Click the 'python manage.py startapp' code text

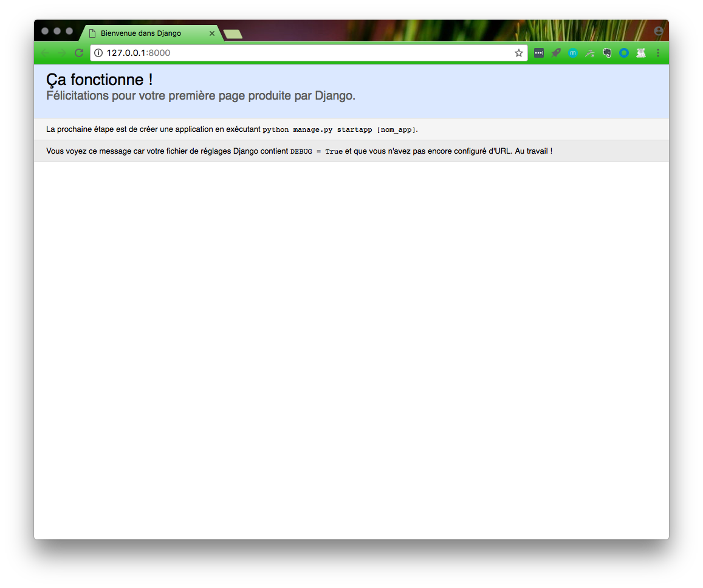point(317,130)
